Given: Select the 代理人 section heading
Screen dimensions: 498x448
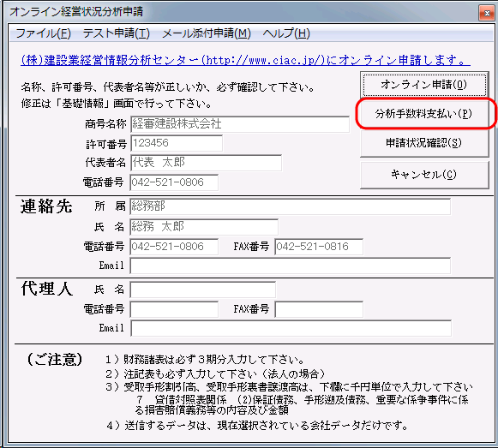Looking at the screenshot, I should [47, 289].
